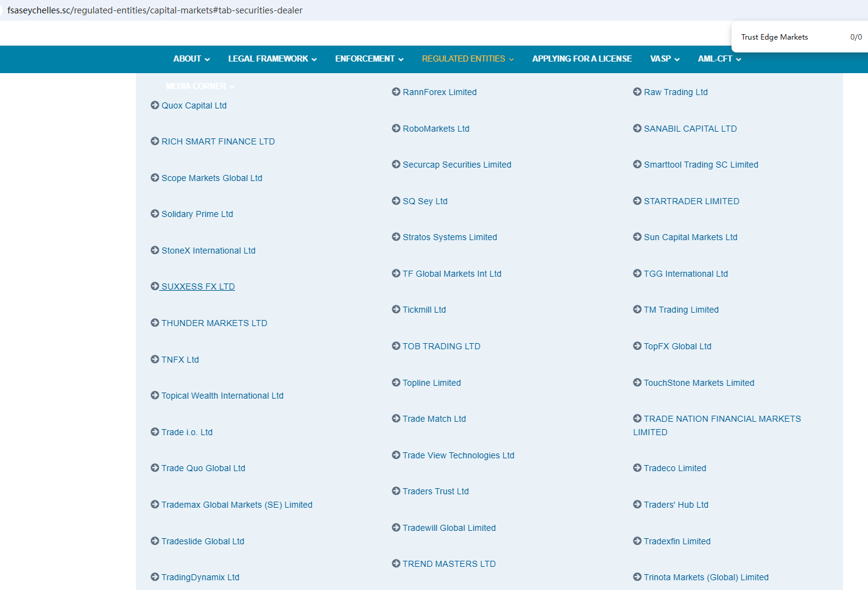Click the arrow icon beside TNFX Ltd

(155, 360)
